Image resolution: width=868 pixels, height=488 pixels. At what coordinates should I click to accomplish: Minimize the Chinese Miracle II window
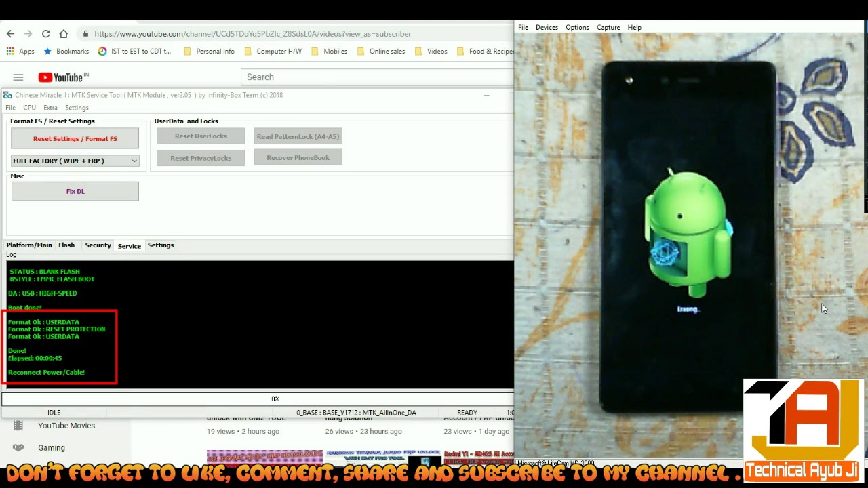(486, 95)
